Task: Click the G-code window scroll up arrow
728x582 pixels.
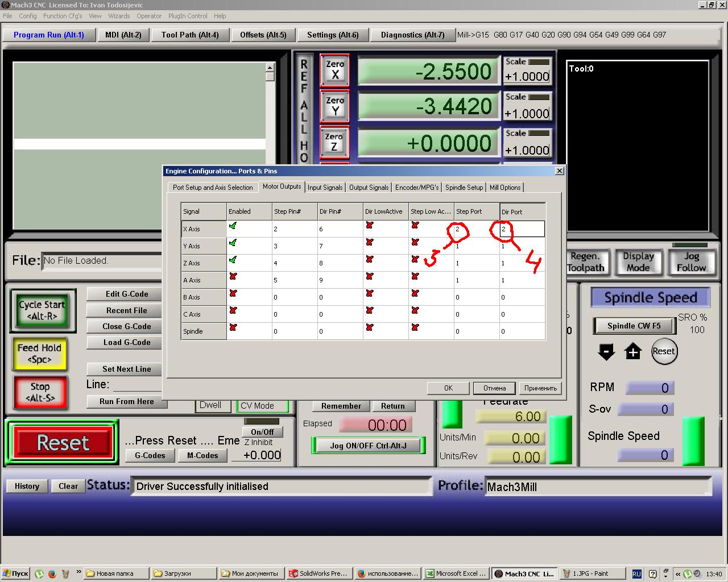Action: [270, 68]
